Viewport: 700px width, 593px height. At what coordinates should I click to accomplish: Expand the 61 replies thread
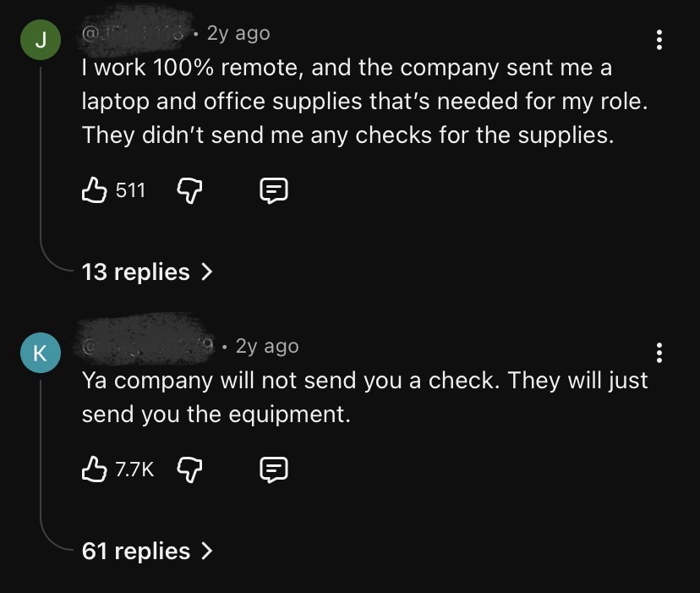click(146, 552)
